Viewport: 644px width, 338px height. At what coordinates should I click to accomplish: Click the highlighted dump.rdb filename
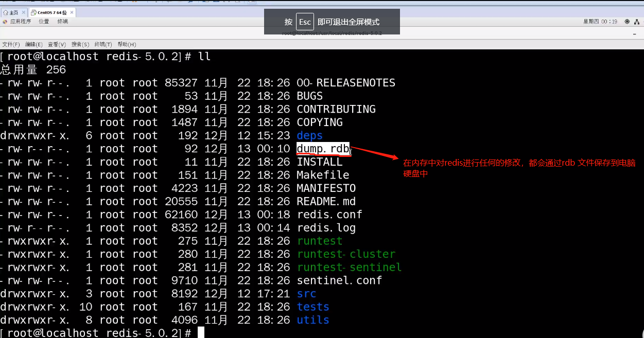tap(323, 149)
